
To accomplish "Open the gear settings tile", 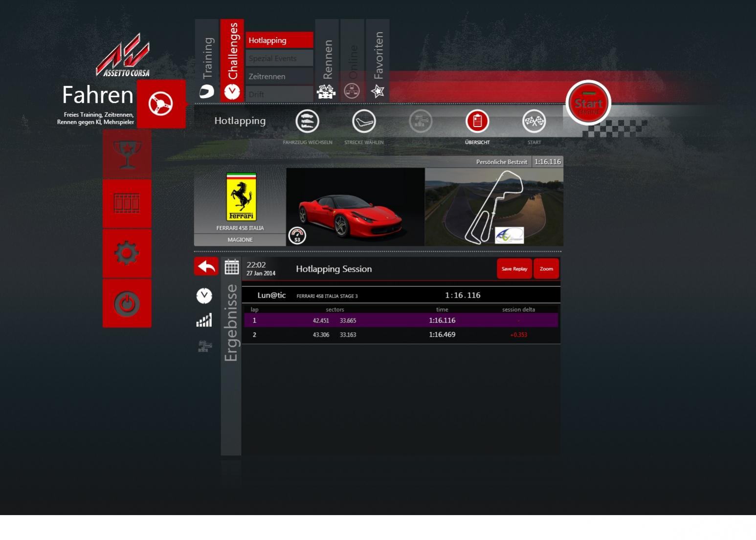I will (127, 254).
